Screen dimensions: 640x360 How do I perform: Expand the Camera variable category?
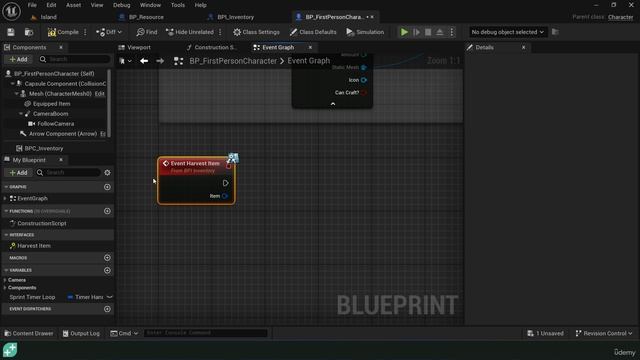5,280
